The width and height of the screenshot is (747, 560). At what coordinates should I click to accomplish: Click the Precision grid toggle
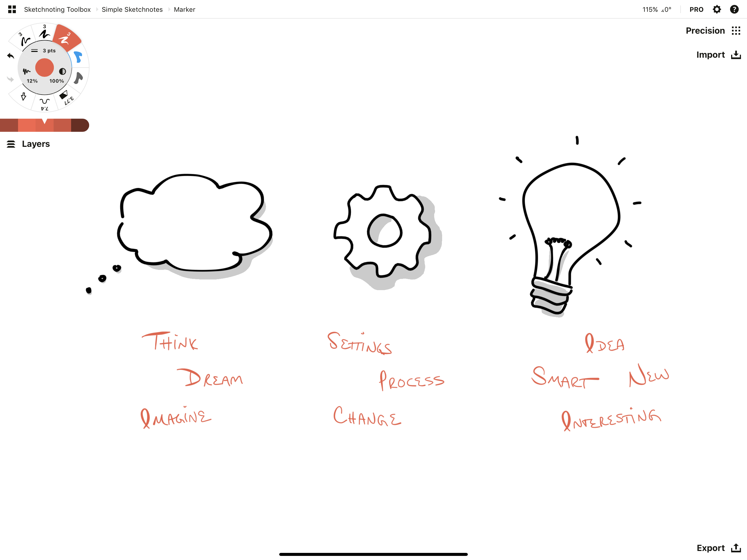(x=736, y=30)
